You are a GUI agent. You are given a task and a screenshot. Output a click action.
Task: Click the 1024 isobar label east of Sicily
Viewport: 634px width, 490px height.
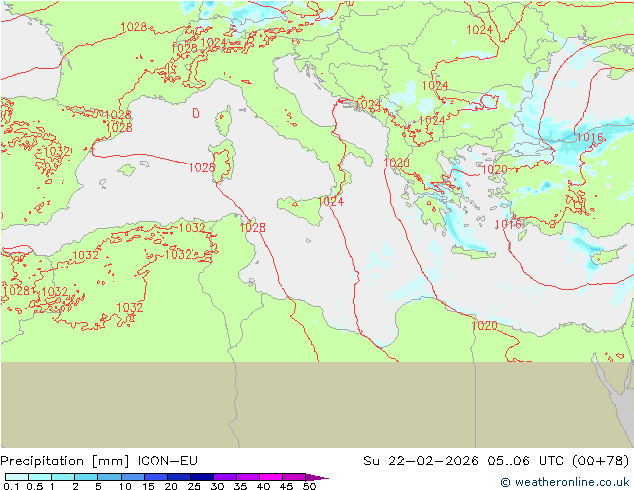(331, 201)
